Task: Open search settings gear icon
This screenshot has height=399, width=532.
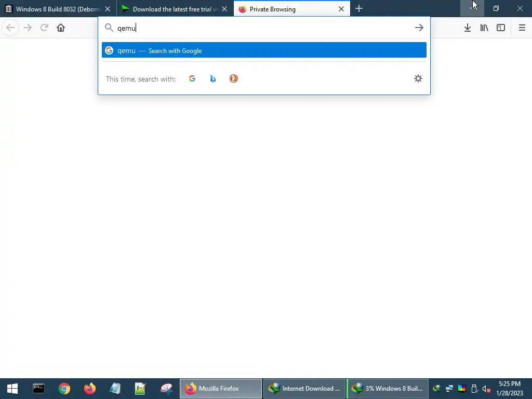Action: click(418, 79)
